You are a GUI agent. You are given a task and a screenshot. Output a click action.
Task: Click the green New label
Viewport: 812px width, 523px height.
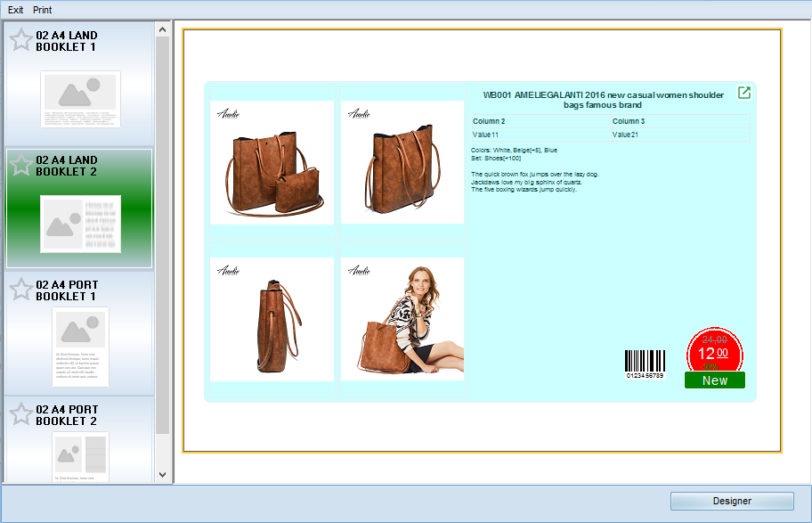pyautogui.click(x=715, y=380)
